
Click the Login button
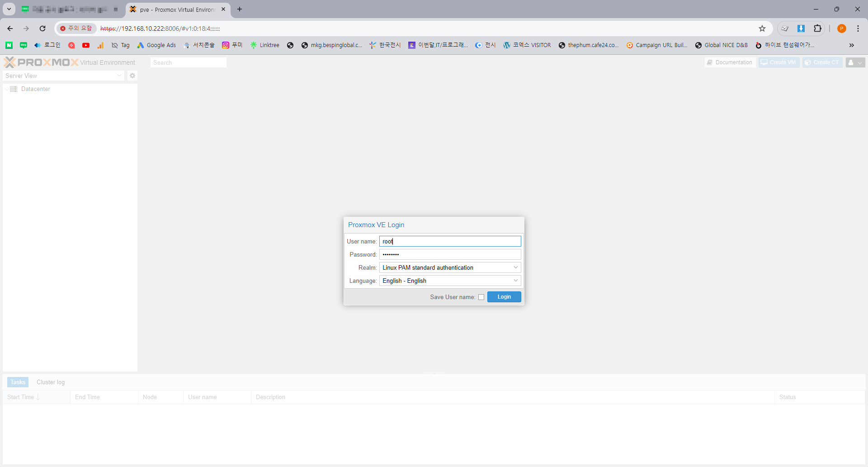(x=504, y=297)
